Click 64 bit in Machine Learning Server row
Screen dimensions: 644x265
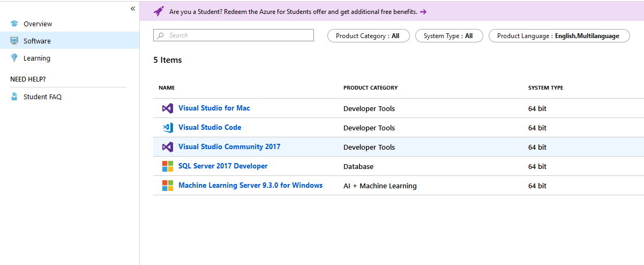[x=537, y=186]
